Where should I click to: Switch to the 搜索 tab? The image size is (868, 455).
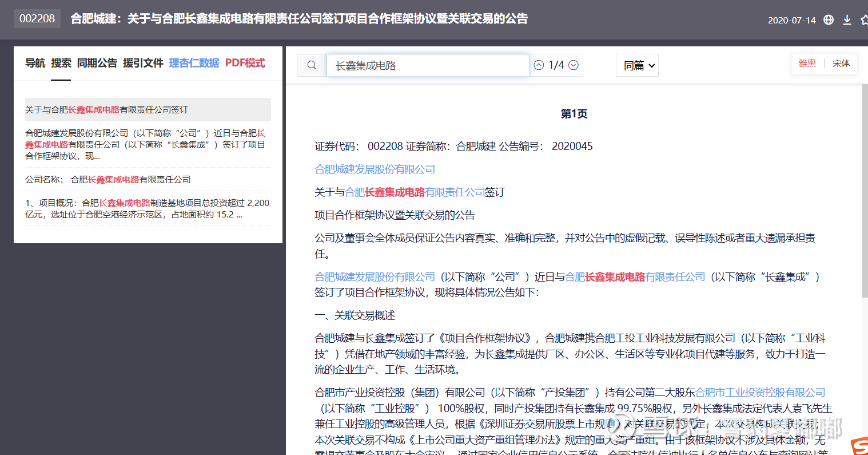(x=61, y=63)
